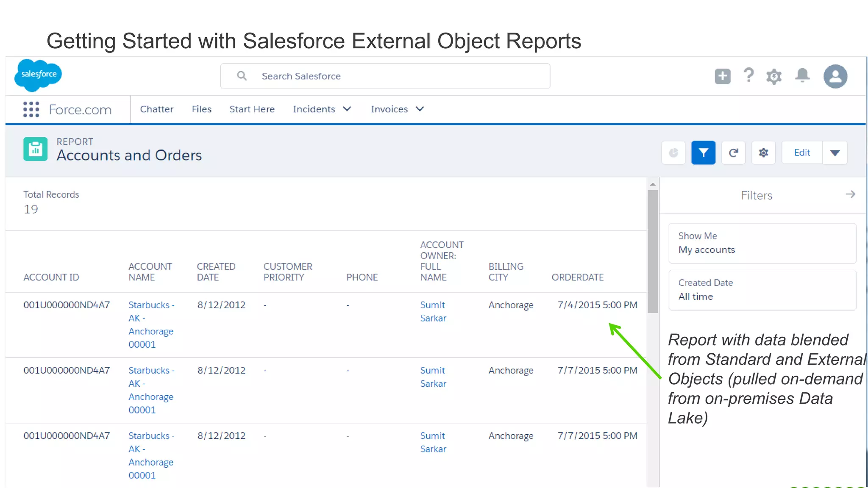The image size is (868, 488).
Task: Open Starbucks account link in 7/4/2015 row
Action: pos(151,324)
